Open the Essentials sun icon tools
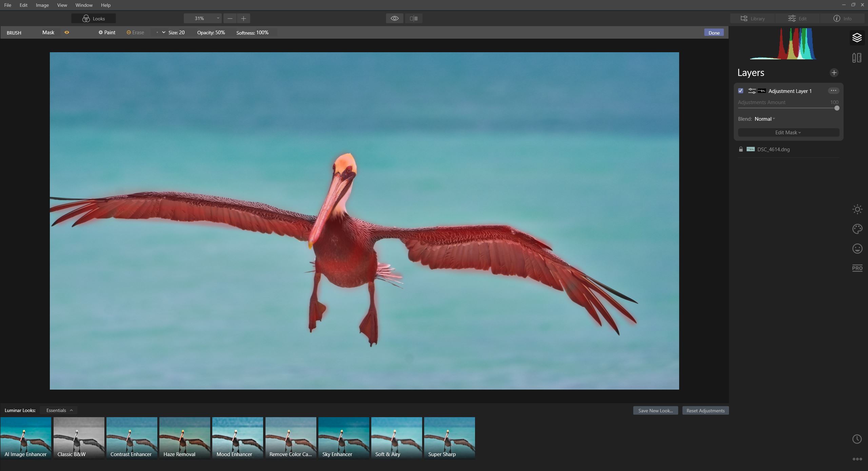This screenshot has height=471, width=868. (857, 209)
